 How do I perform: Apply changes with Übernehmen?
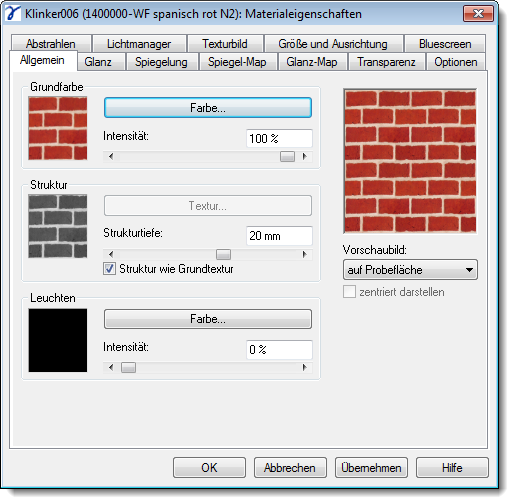(x=371, y=468)
